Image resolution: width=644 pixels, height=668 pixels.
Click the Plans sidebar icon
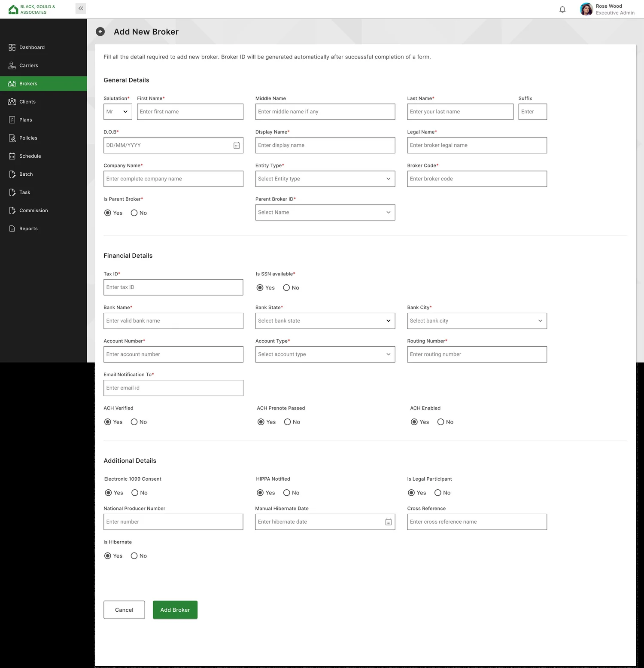[12, 120]
